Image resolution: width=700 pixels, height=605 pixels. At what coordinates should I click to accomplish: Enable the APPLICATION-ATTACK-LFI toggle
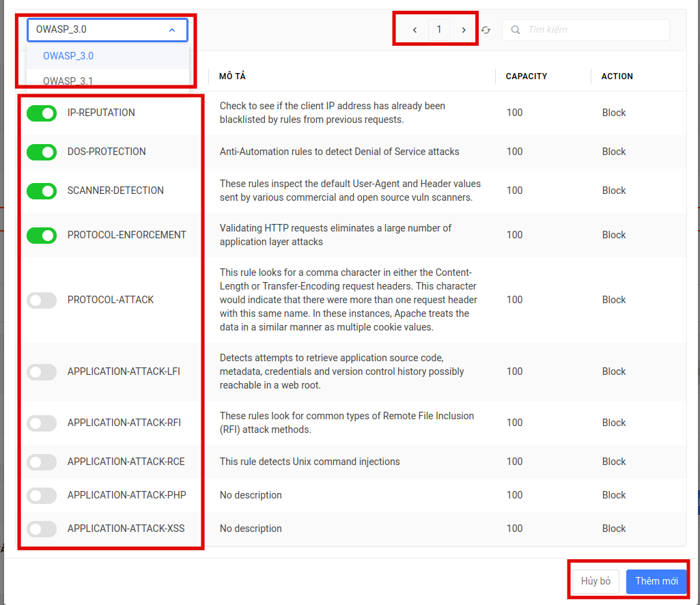(x=42, y=371)
